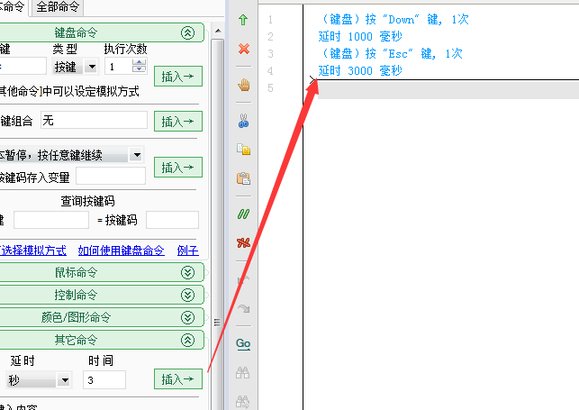Increase 执行次数 with the spinner arrow
The image size is (579, 410).
click(x=139, y=62)
